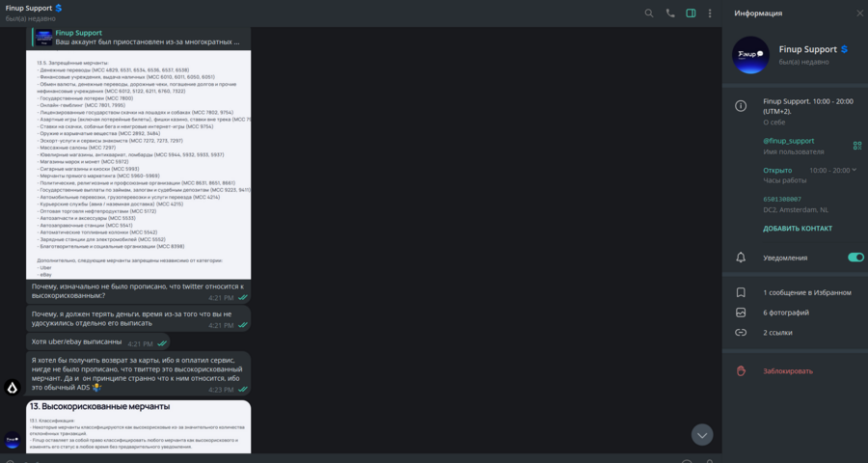Image resolution: width=868 pixels, height=463 pixels.
Task: Copy the ID 6501308007
Action: pos(781,199)
